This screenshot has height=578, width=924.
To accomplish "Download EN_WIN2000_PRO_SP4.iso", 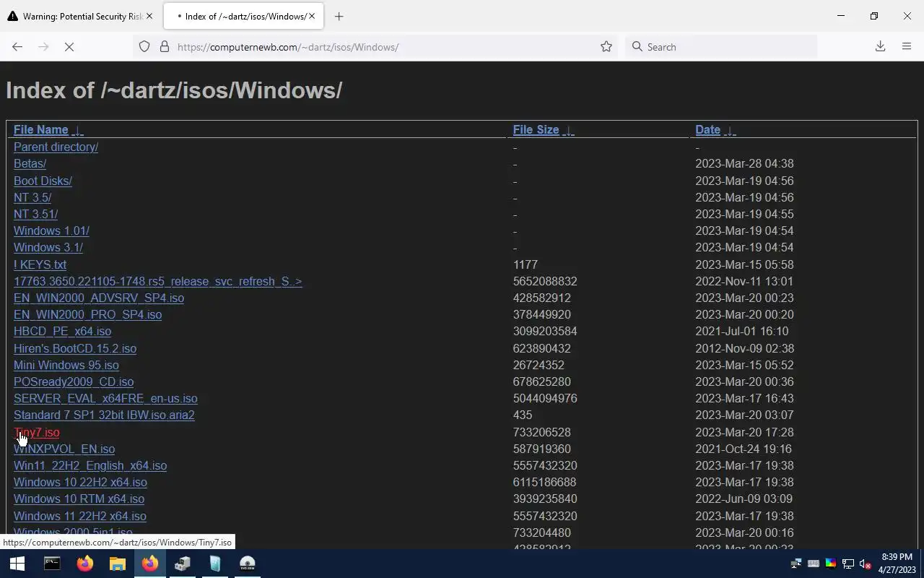I will pyautogui.click(x=87, y=315).
